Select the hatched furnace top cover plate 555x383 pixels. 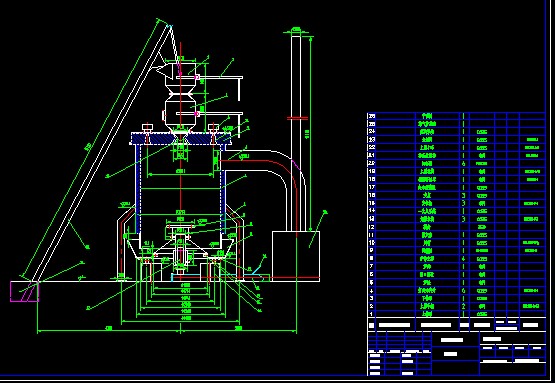click(x=181, y=138)
